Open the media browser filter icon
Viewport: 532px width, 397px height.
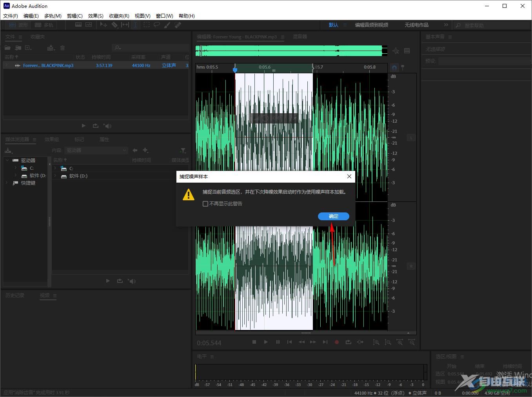tap(183, 150)
